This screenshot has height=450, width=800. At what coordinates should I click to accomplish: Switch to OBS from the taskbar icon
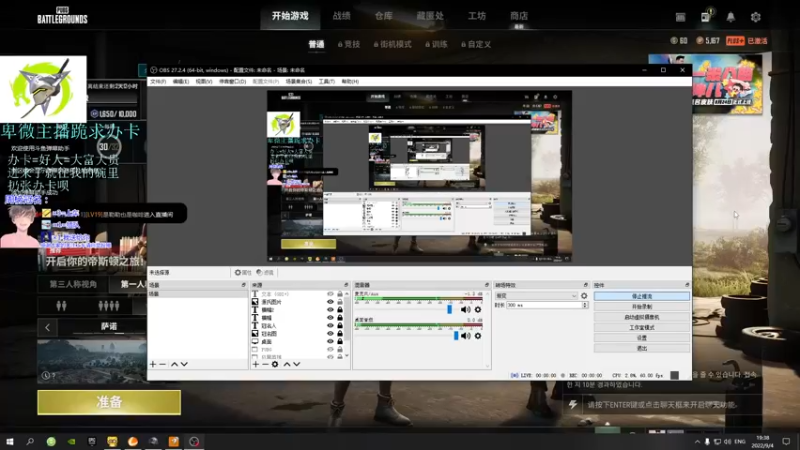tap(194, 441)
